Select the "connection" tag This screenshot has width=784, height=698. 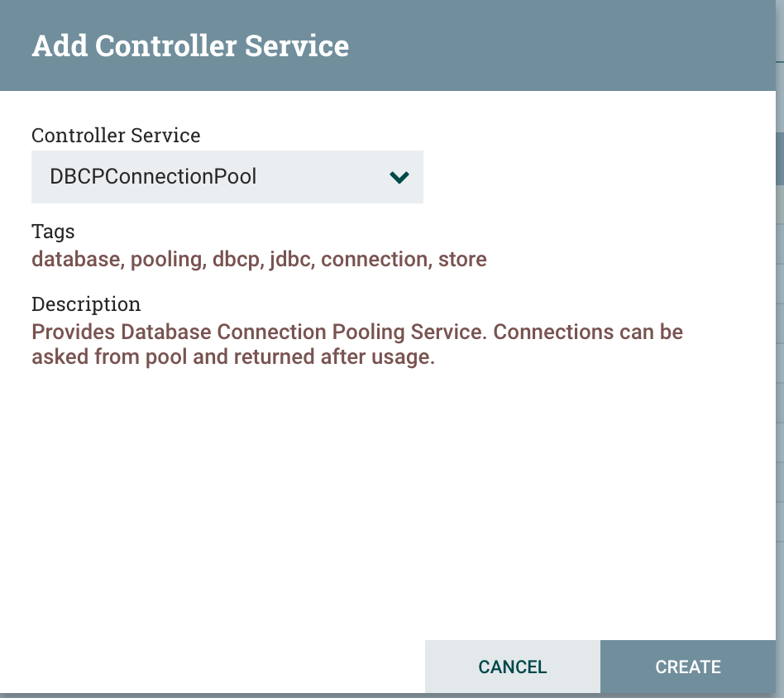(374, 260)
